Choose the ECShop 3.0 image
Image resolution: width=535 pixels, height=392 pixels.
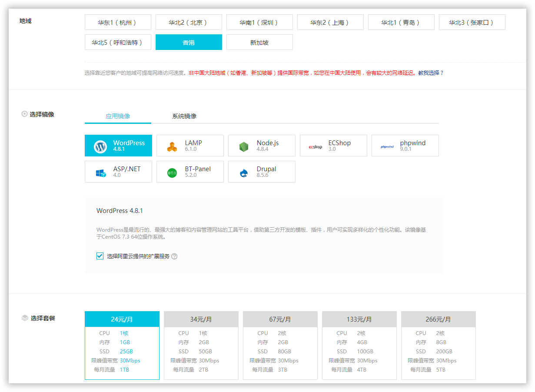click(333, 146)
